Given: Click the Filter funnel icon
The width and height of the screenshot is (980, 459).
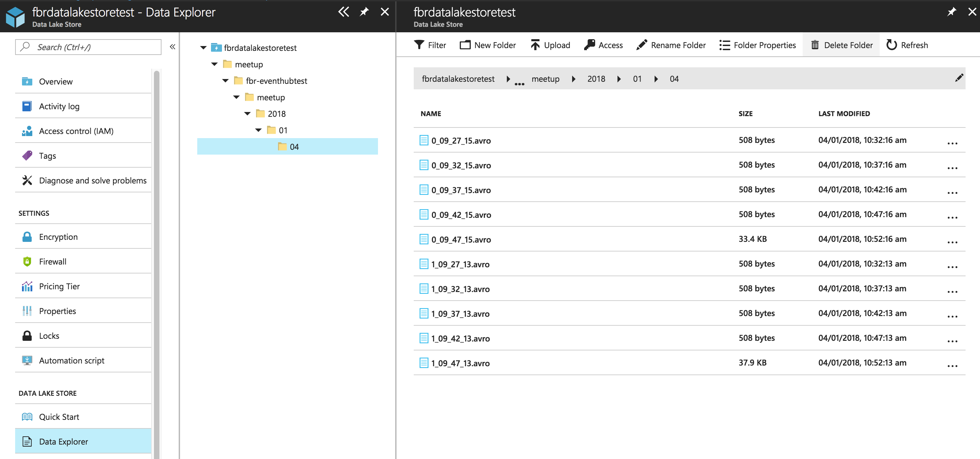Looking at the screenshot, I should pos(419,45).
